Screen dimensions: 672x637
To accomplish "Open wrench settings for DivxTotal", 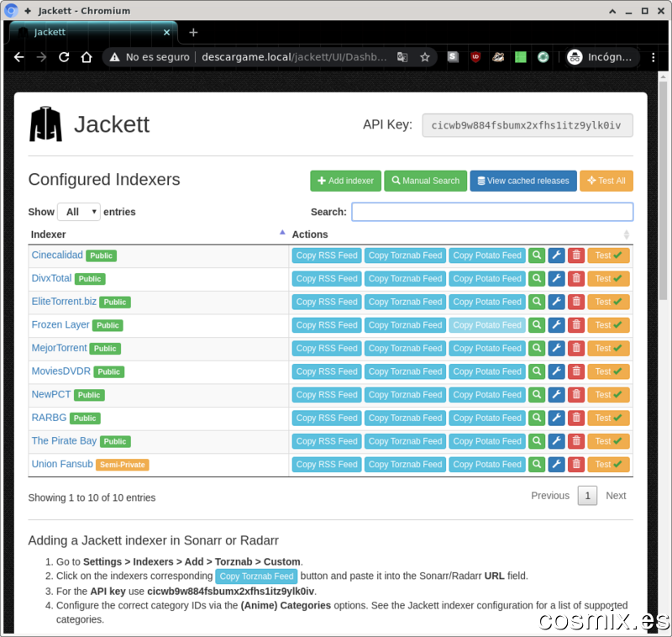I will [x=556, y=279].
